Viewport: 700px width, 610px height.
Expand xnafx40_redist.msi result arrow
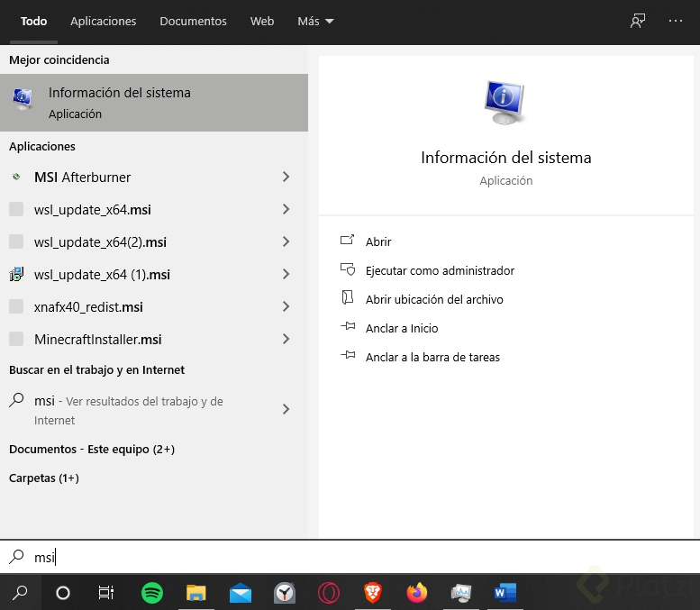(286, 306)
